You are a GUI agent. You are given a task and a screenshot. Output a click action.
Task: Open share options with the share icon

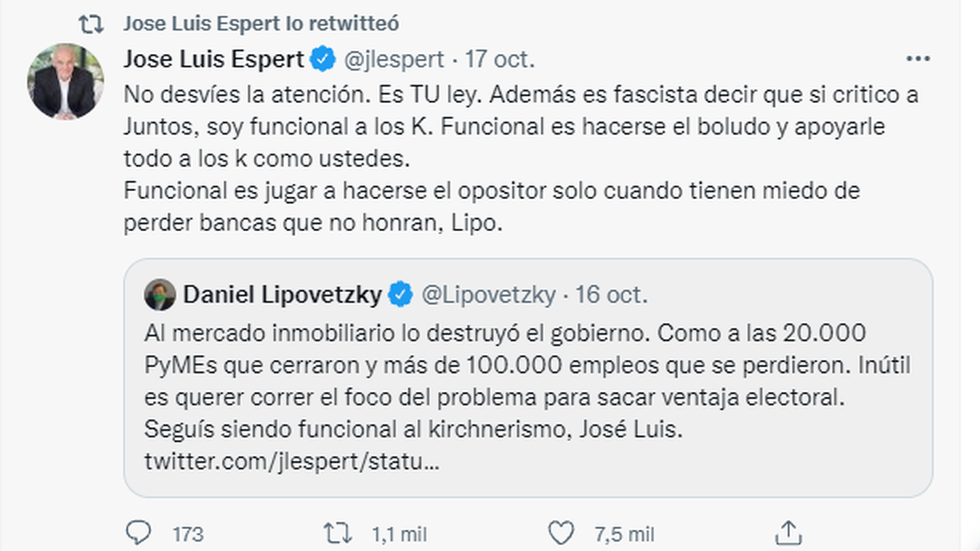point(788,531)
